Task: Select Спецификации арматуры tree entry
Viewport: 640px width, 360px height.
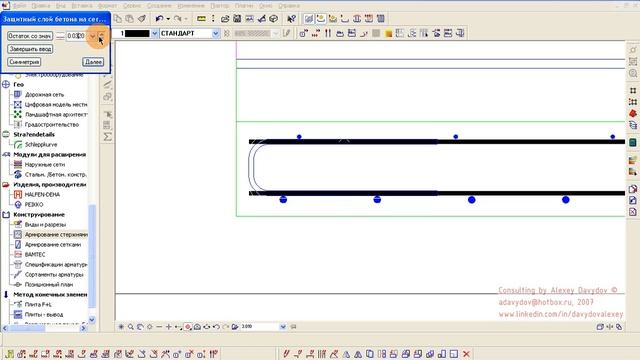Action: click(x=56, y=264)
